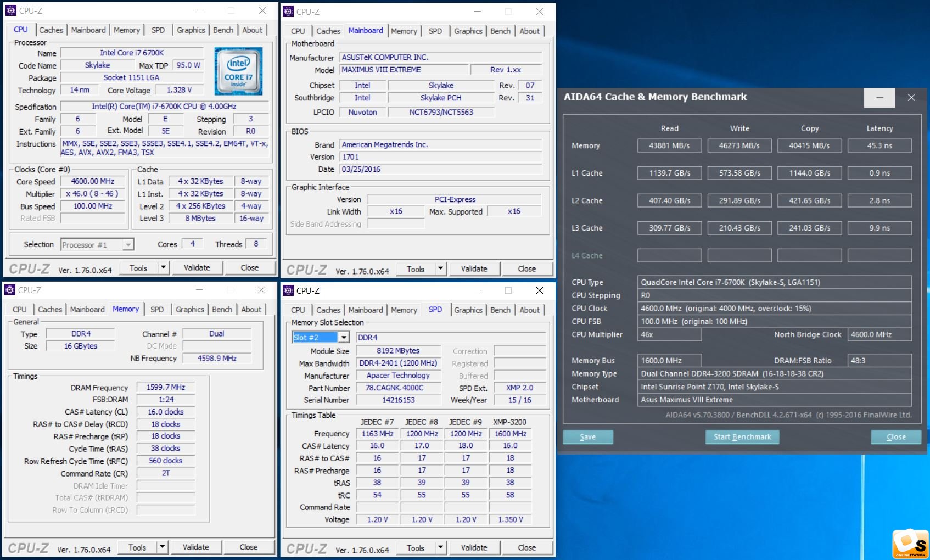The image size is (930, 560).
Task: Open Mainboard tab in CPU window
Action: 88,30
